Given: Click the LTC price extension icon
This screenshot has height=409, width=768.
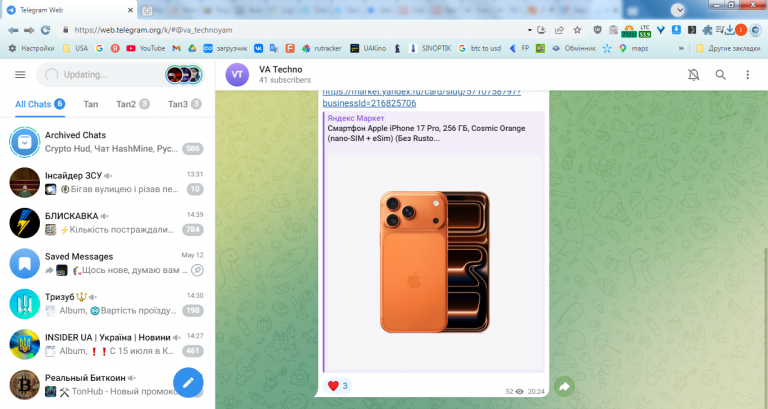Looking at the screenshot, I should point(645,31).
